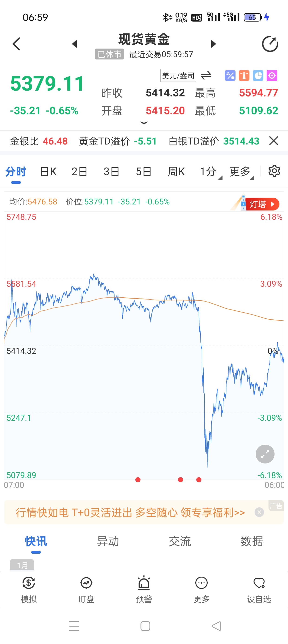Image resolution: width=288 pixels, height=644 pixels.
Task: Open the orange lighthouse tool icon
Action: [x=244, y=76]
